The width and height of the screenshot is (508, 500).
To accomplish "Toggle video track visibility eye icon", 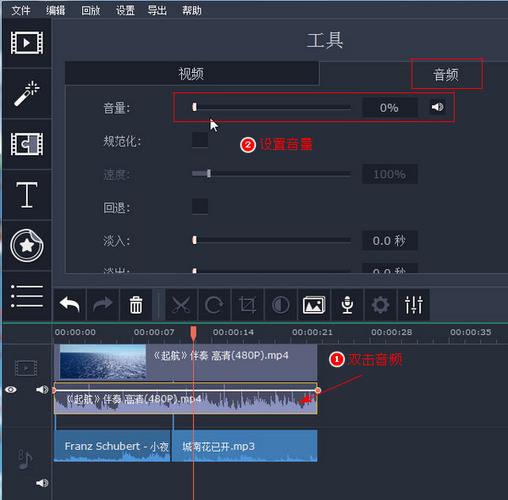I will 11,390.
